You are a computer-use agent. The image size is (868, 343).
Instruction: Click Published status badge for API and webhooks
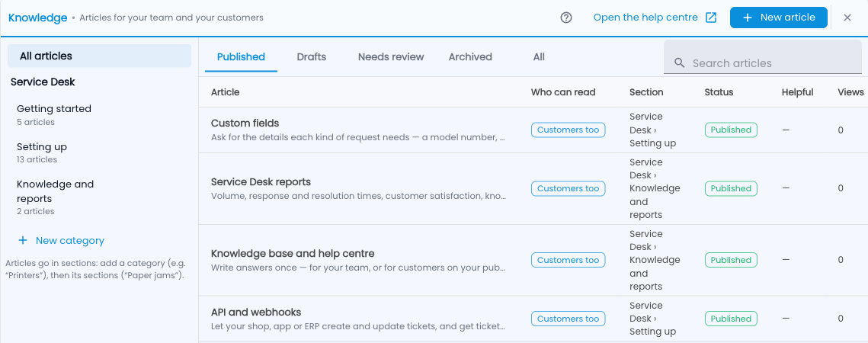tap(731, 319)
